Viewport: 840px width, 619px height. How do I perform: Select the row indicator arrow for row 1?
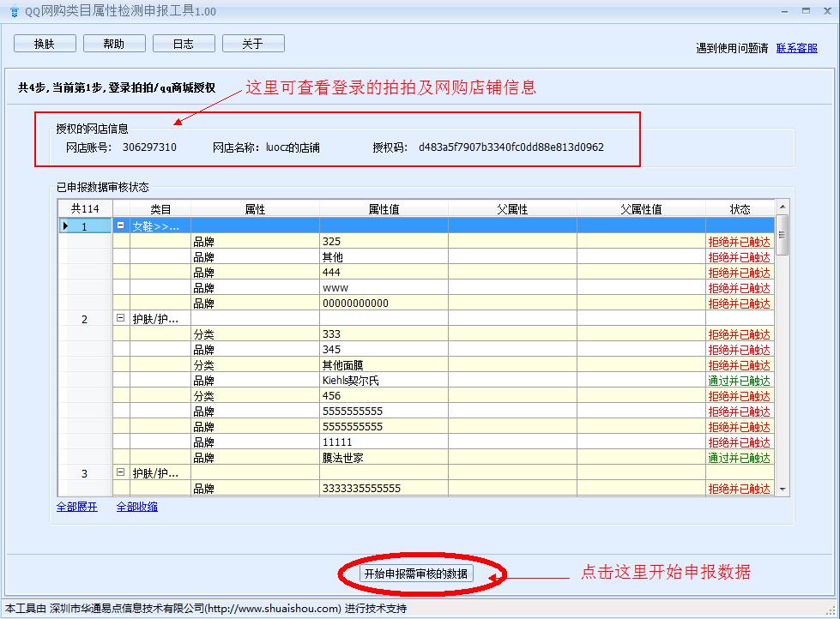[x=65, y=226]
